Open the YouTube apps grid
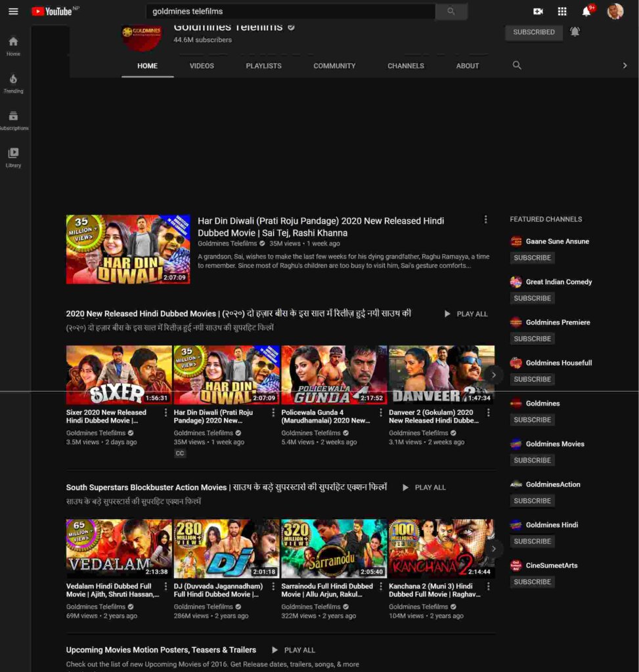This screenshot has width=639, height=672. (x=562, y=12)
